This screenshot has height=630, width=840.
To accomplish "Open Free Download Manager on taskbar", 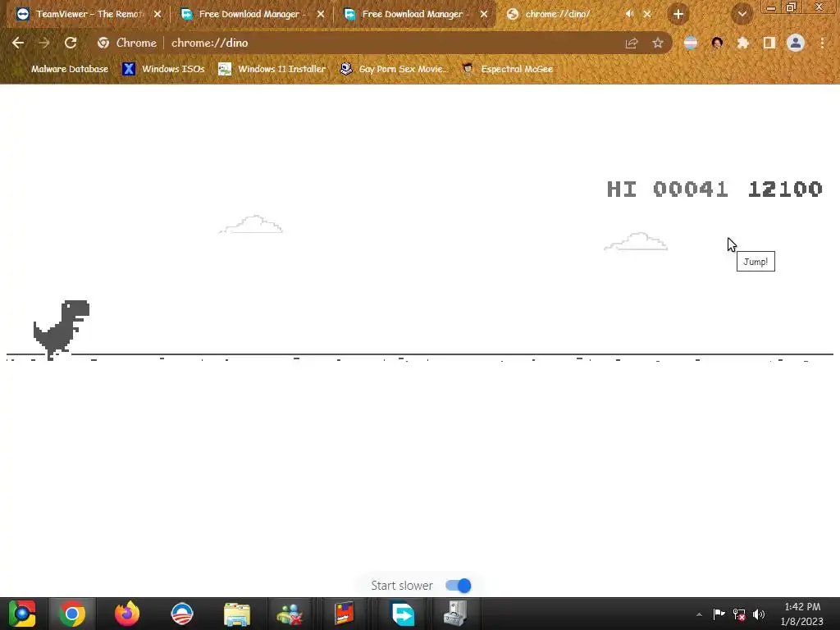I will pyautogui.click(x=403, y=614).
